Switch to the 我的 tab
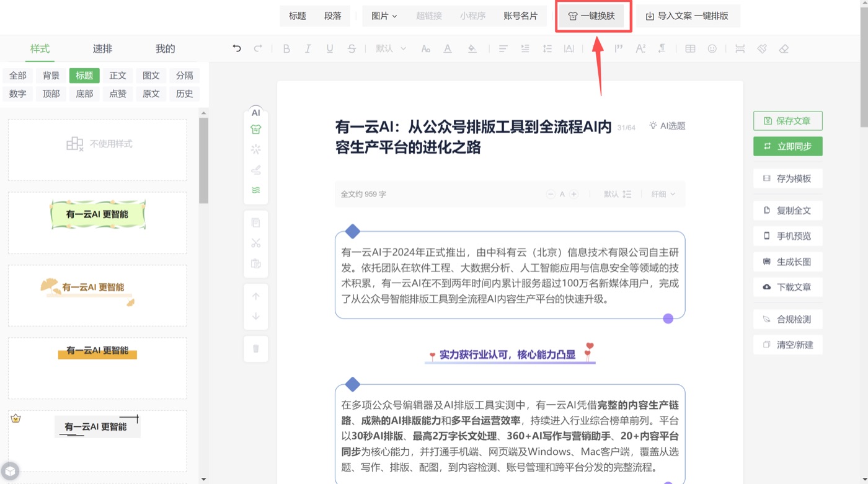 point(166,49)
